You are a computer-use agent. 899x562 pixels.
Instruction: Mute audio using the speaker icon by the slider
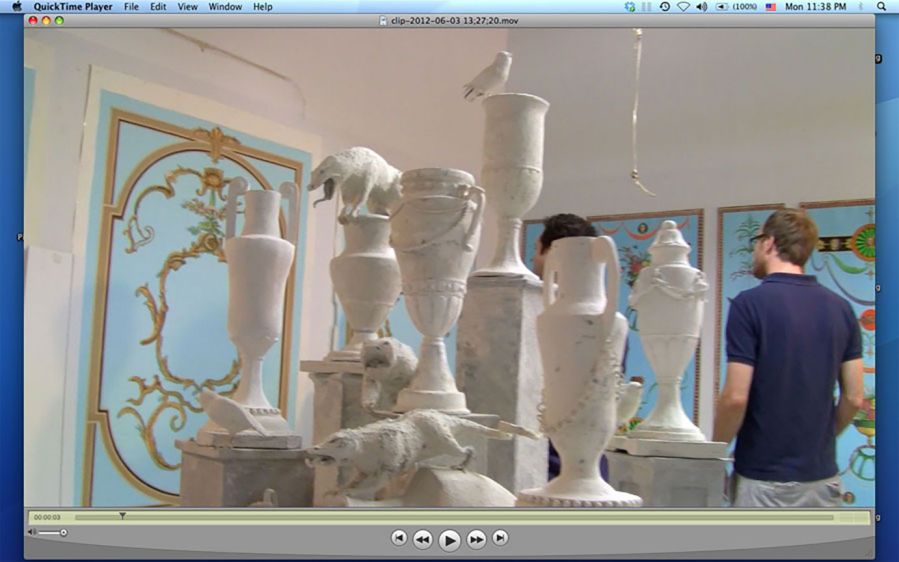(x=32, y=532)
